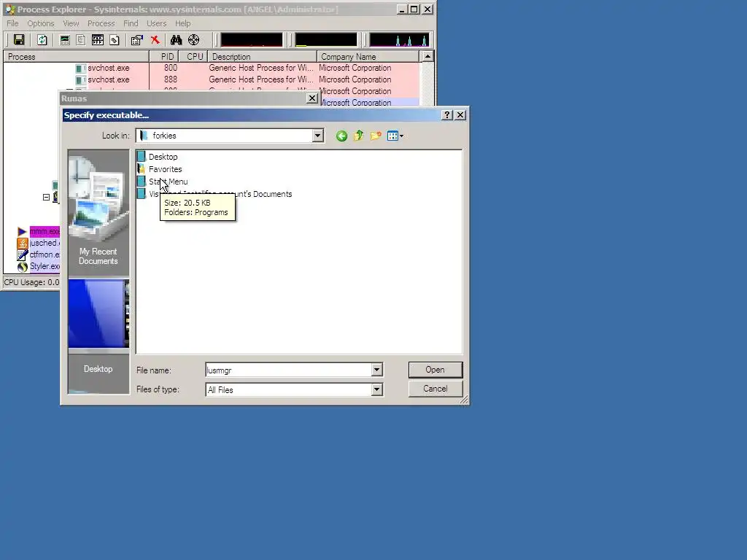The width and height of the screenshot is (747, 560).
Task: Select the Favorites folder in file list
Action: [160, 169]
